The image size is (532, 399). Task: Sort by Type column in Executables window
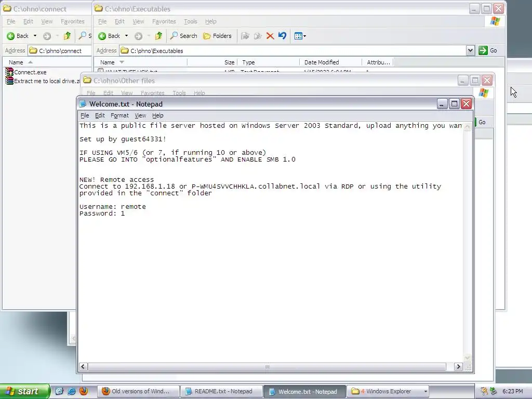(269, 62)
